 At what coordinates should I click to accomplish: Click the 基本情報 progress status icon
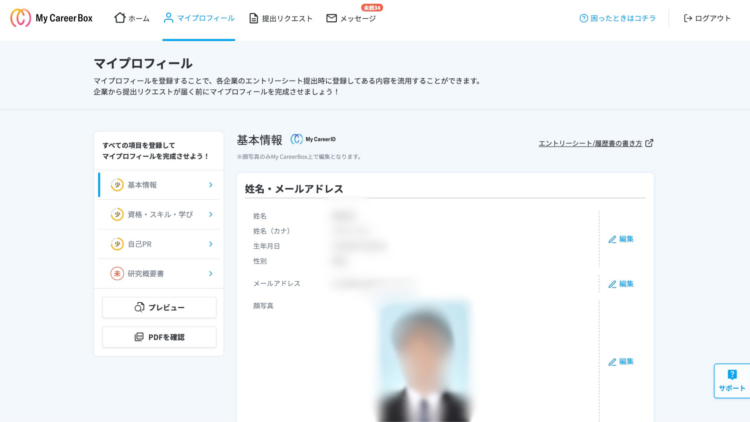pyautogui.click(x=117, y=185)
